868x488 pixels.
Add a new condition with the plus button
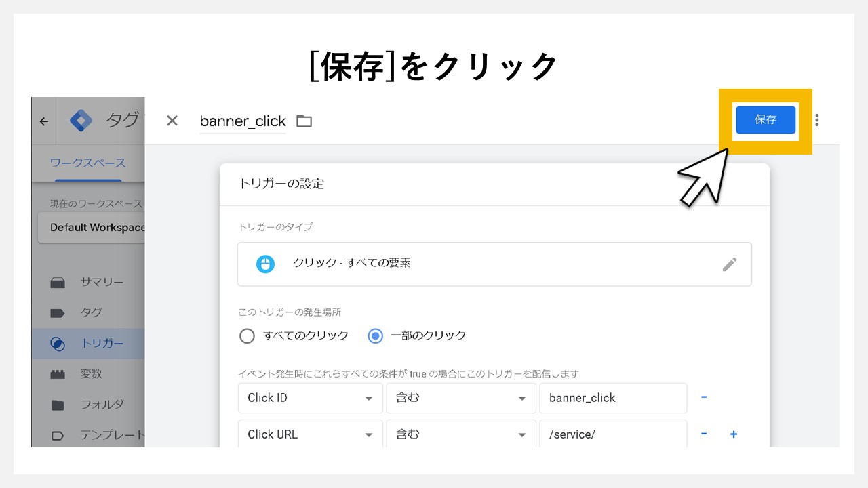click(x=733, y=434)
